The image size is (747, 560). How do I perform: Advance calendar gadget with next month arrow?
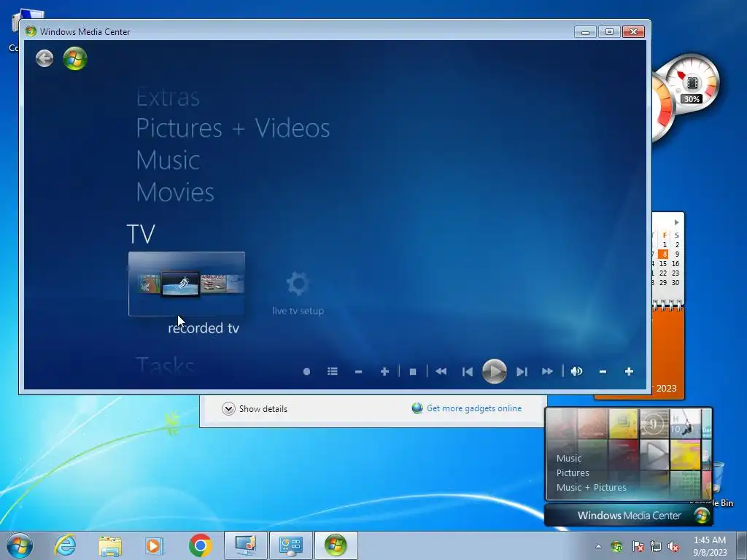[x=676, y=222]
